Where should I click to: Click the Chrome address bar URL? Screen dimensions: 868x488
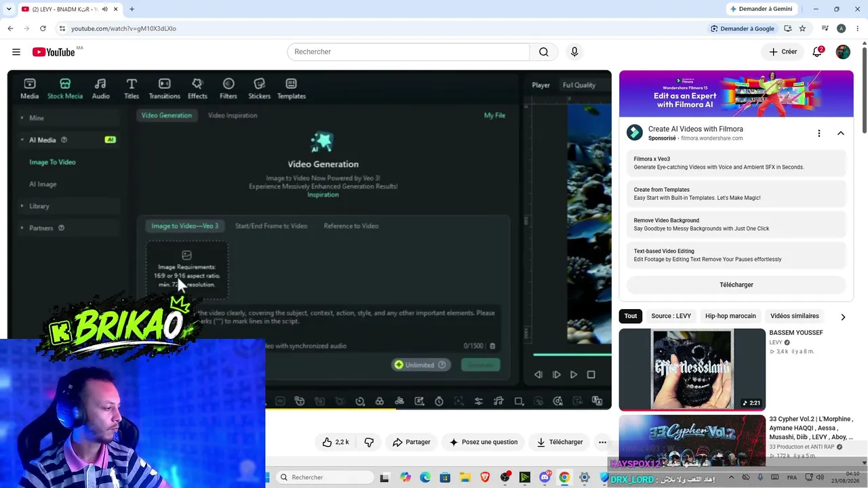point(123,28)
